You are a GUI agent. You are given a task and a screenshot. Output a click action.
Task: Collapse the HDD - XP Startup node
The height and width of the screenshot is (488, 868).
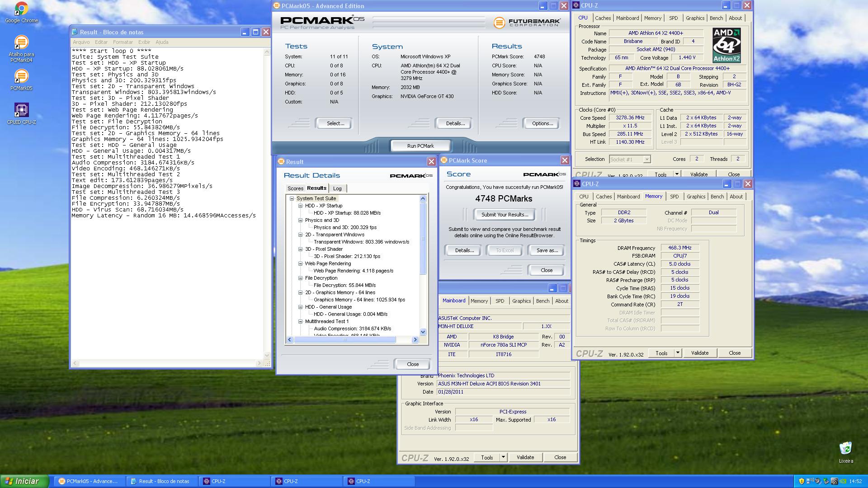click(300, 206)
